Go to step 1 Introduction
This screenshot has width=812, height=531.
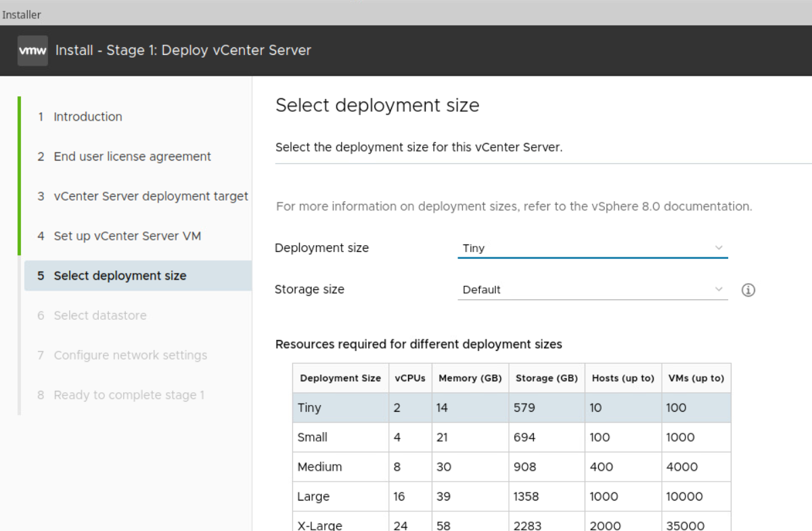[x=87, y=116]
